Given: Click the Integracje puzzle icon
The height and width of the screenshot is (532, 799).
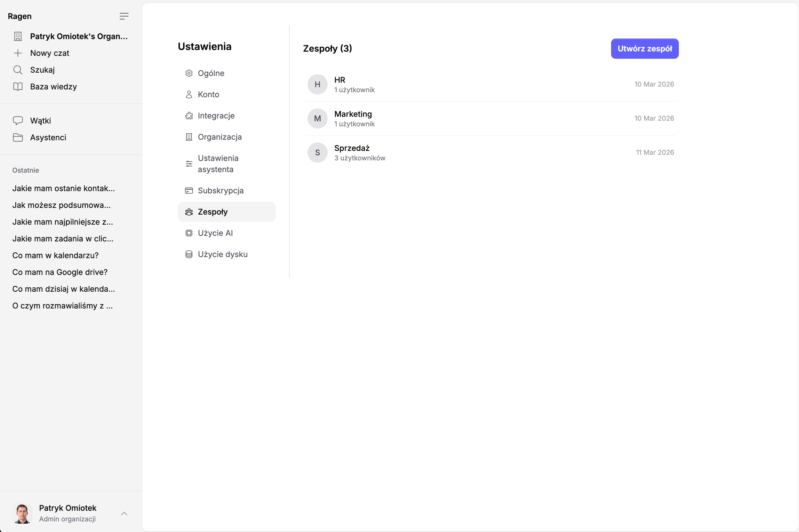Looking at the screenshot, I should (189, 116).
